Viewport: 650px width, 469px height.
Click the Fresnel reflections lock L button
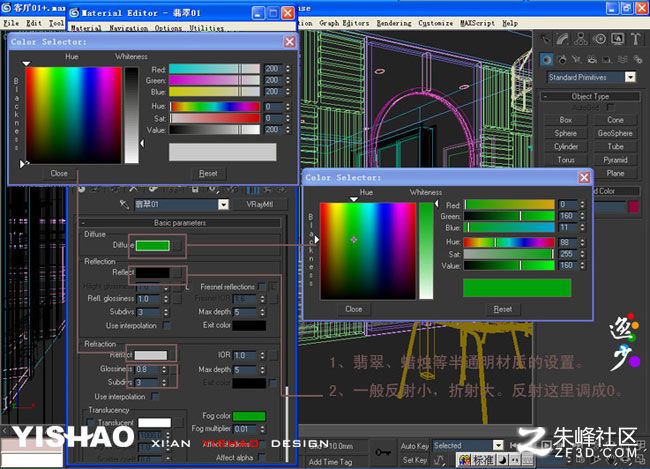(x=274, y=286)
